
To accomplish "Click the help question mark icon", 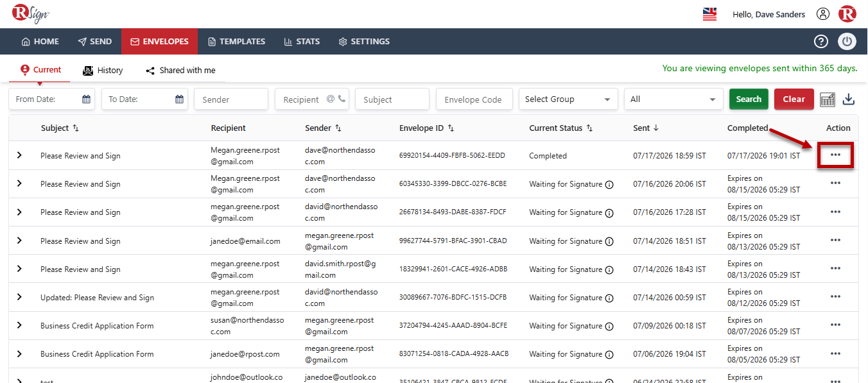I will pyautogui.click(x=821, y=42).
